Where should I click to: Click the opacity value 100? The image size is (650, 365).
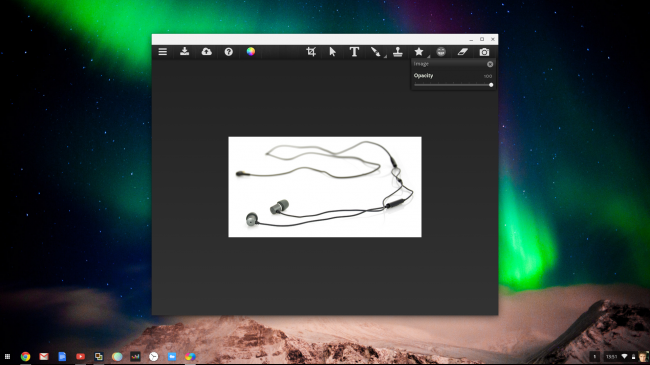(488, 76)
